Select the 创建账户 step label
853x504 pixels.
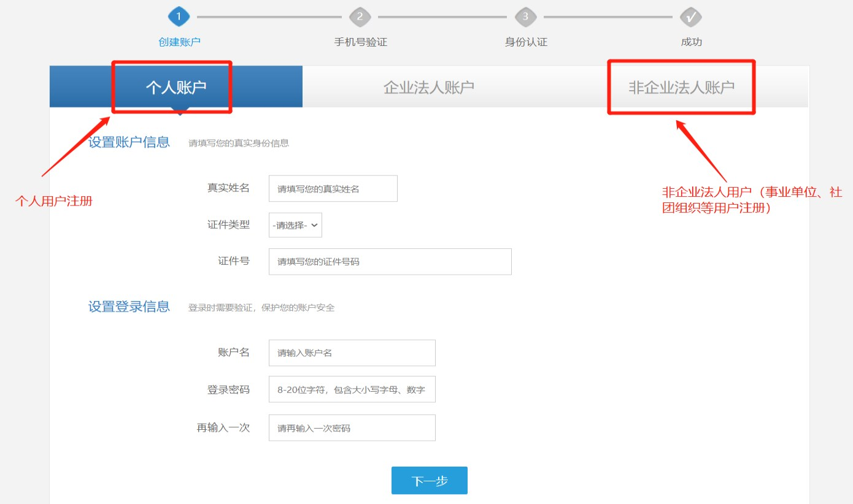point(179,42)
